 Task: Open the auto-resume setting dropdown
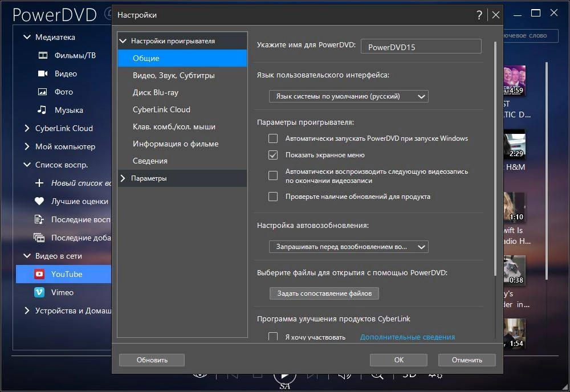click(349, 247)
